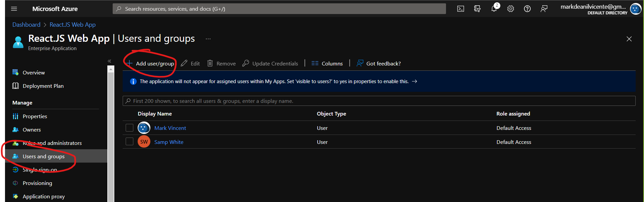Click the Columns list icon
The width and height of the screenshot is (644, 202).
point(315,63)
